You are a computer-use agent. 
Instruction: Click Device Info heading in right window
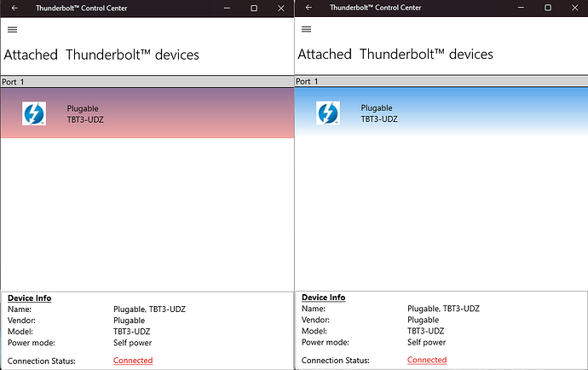tap(323, 298)
